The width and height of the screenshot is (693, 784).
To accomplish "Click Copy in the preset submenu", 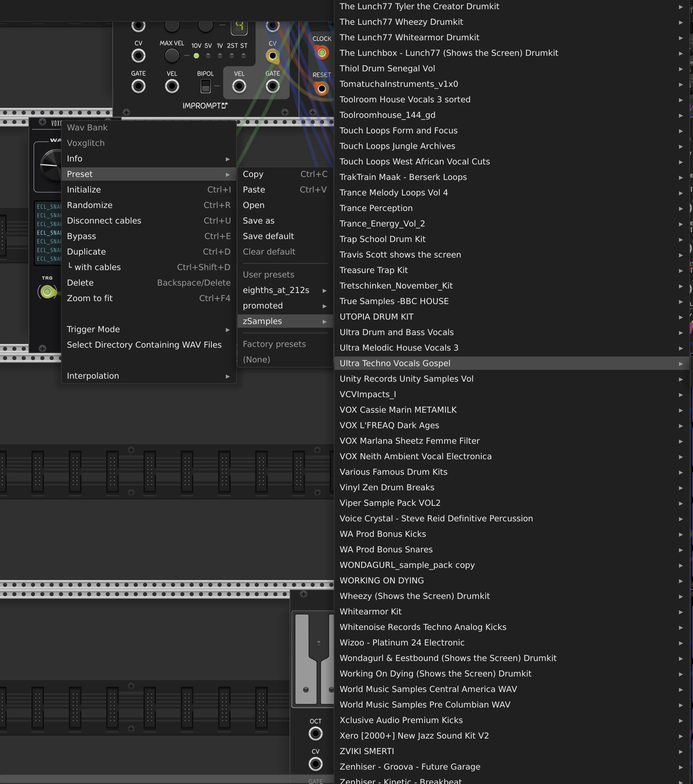I will pos(285,174).
